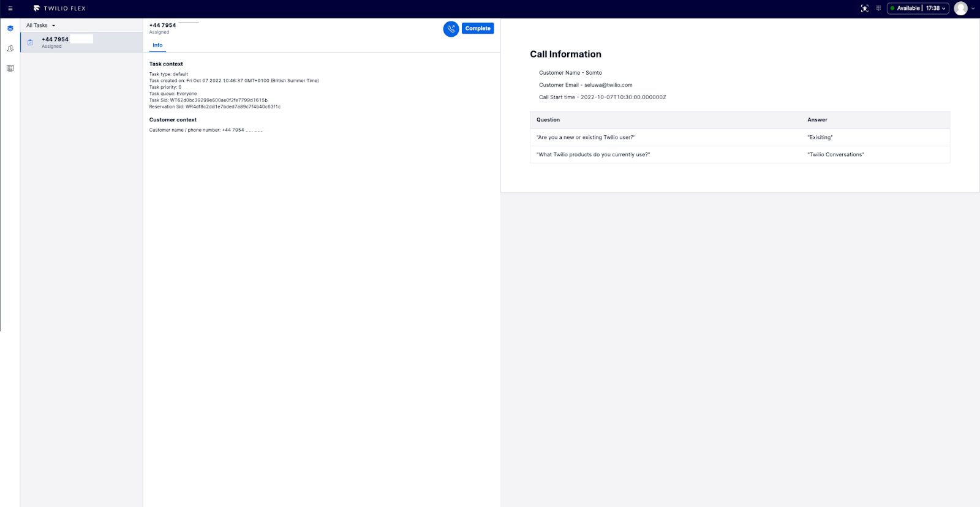The width and height of the screenshot is (980, 507).
Task: Click the +44 7954 task header title
Action: click(162, 26)
